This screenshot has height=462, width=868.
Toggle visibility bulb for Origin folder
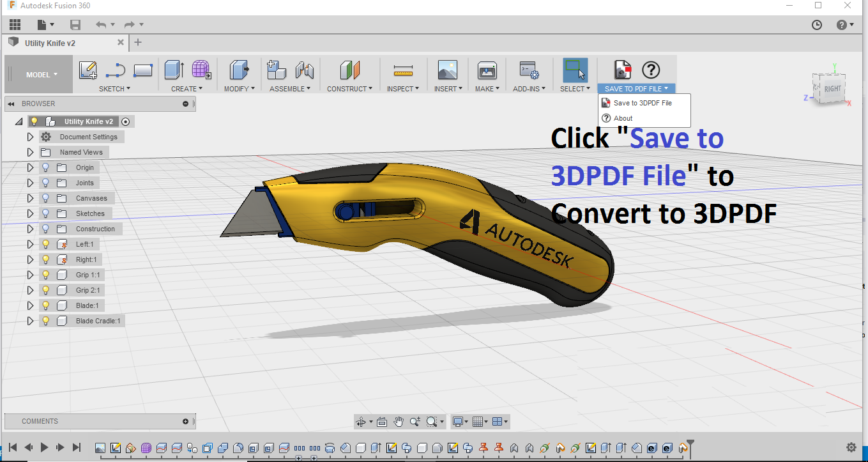coord(45,167)
